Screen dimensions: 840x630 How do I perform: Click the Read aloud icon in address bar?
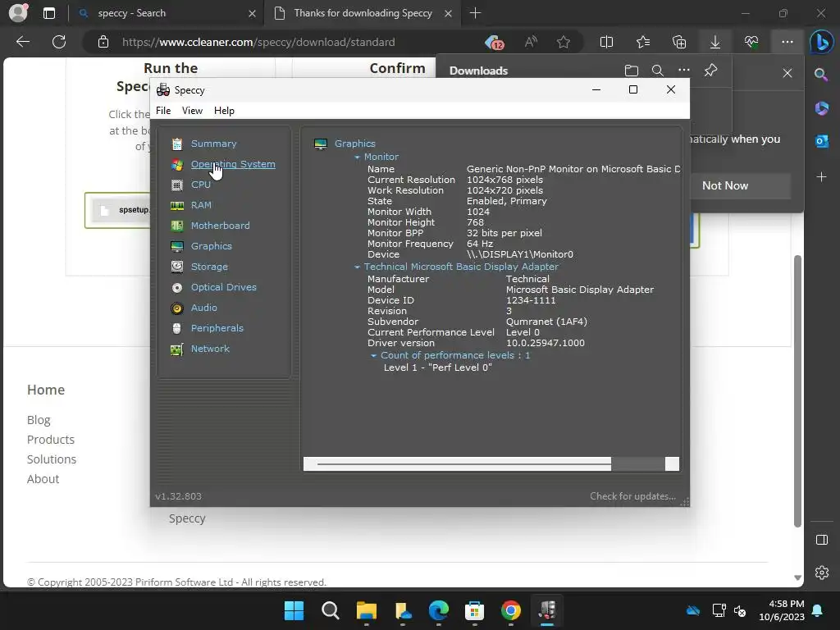pyautogui.click(x=531, y=42)
